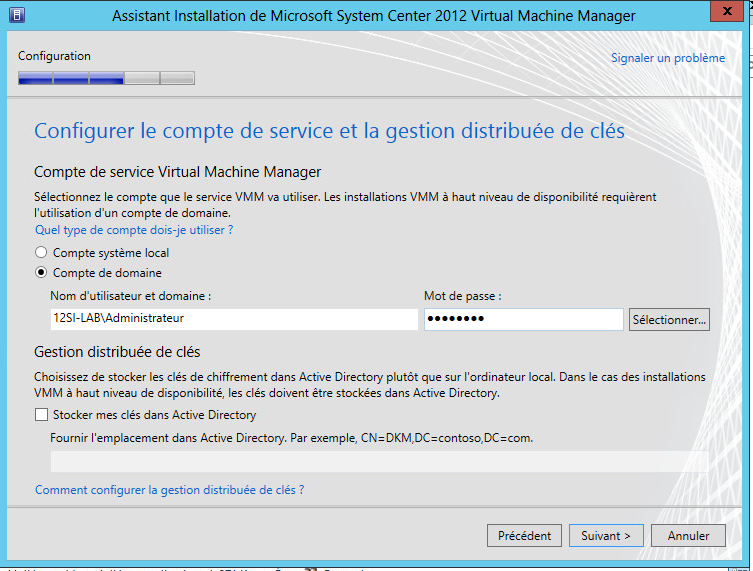This screenshot has height=571, width=753.
Task: Focus the 'Mot de passe' field
Action: coord(523,319)
